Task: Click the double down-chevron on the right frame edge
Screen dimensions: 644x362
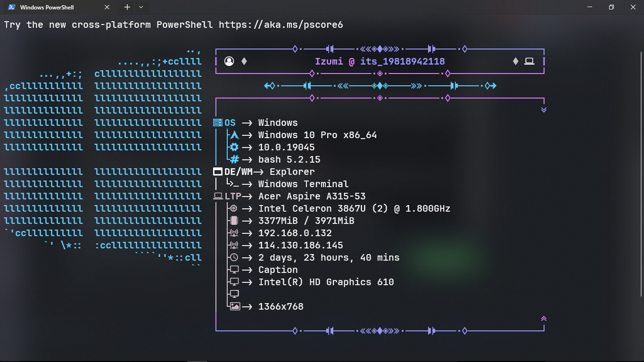Action: pos(544,109)
